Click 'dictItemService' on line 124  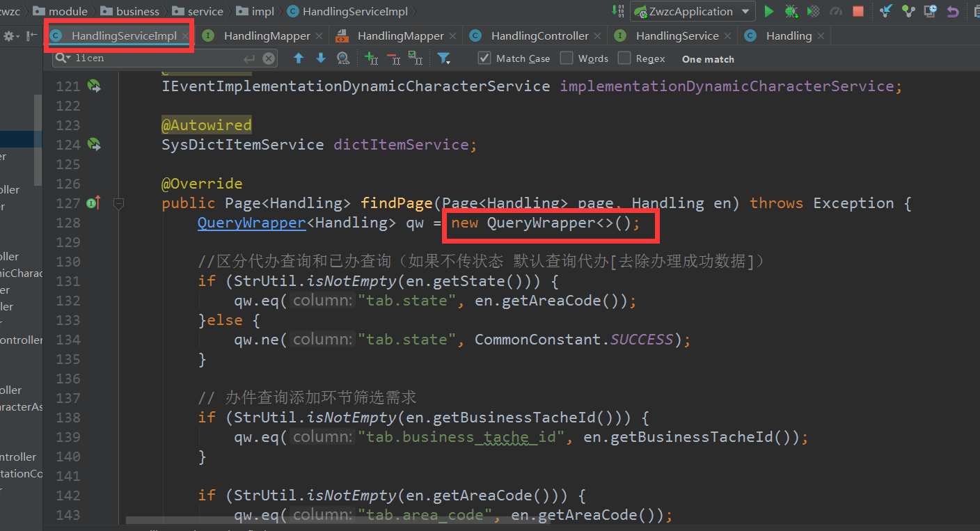(x=401, y=145)
